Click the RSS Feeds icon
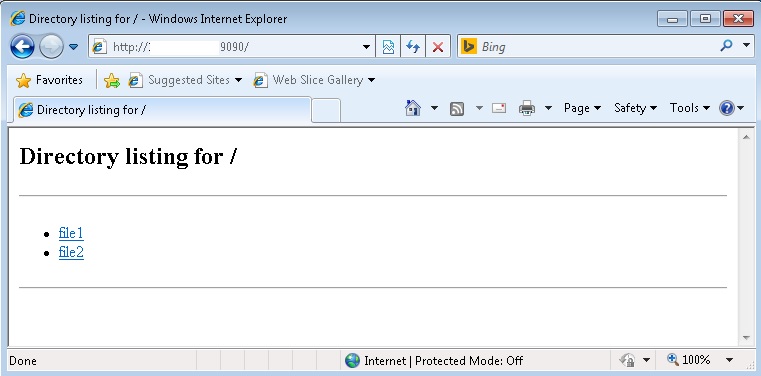The image size is (761, 376). [457, 109]
